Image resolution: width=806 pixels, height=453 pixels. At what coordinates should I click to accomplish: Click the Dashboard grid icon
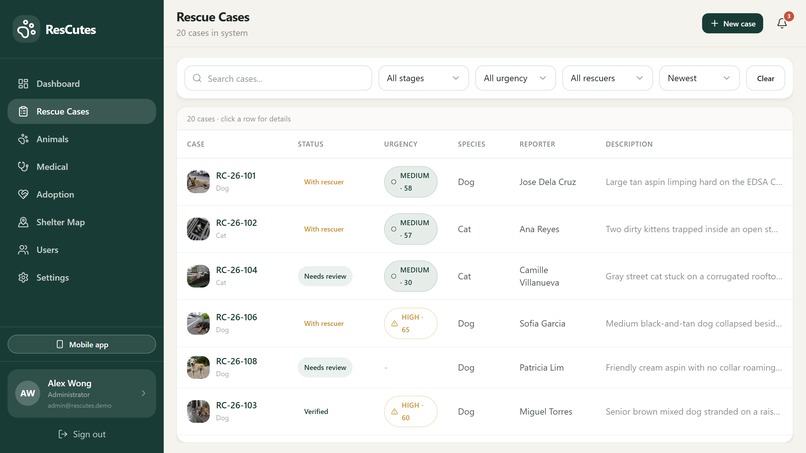[x=23, y=84]
